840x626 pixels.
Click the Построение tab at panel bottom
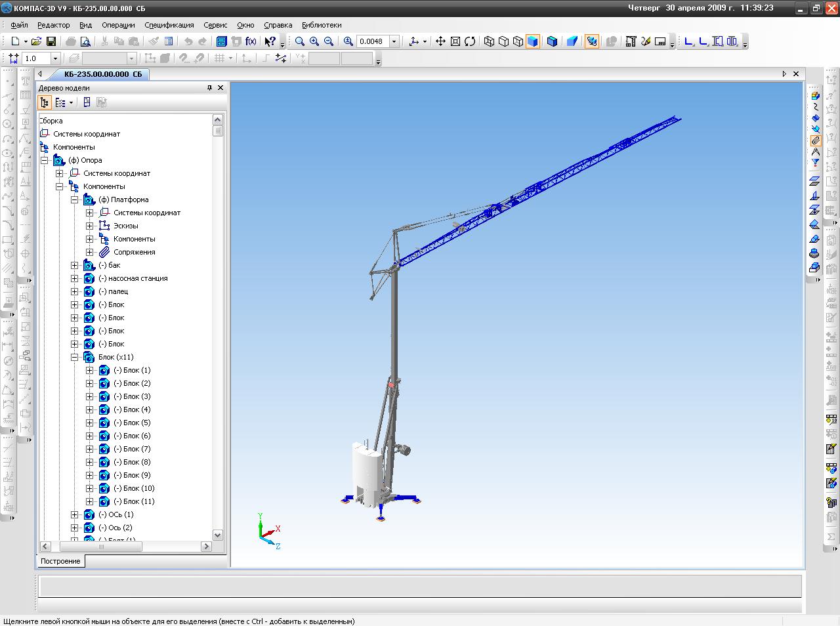[x=60, y=561]
